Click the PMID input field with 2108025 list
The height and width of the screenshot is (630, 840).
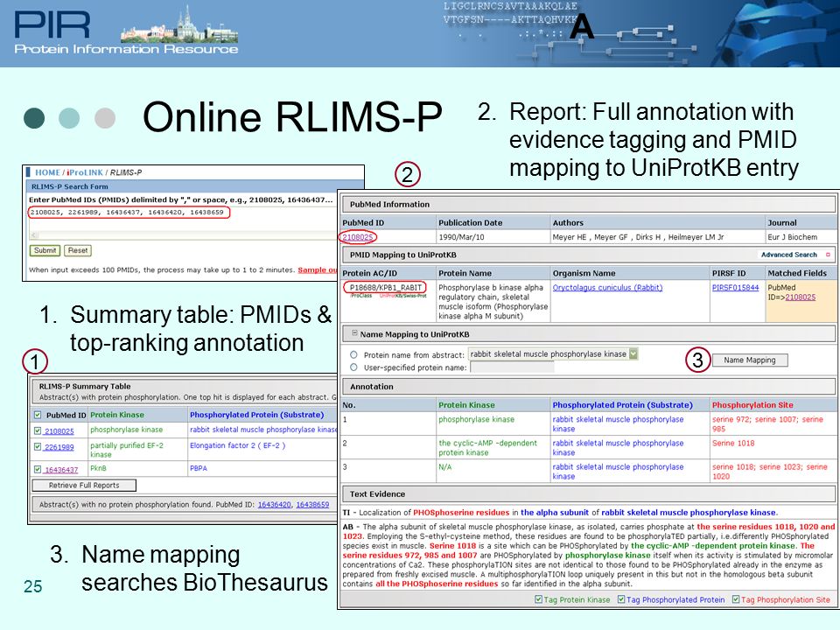(x=129, y=213)
